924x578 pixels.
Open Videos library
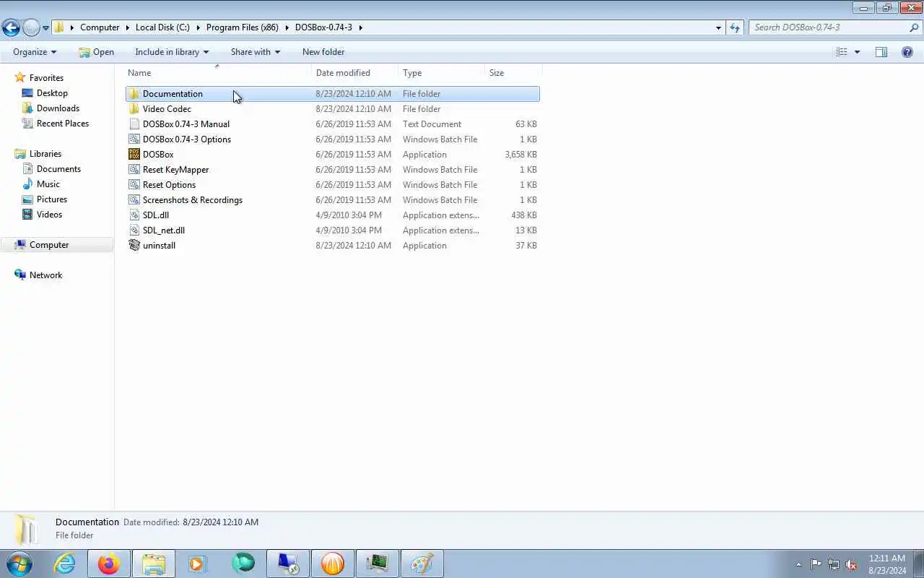tap(49, 215)
